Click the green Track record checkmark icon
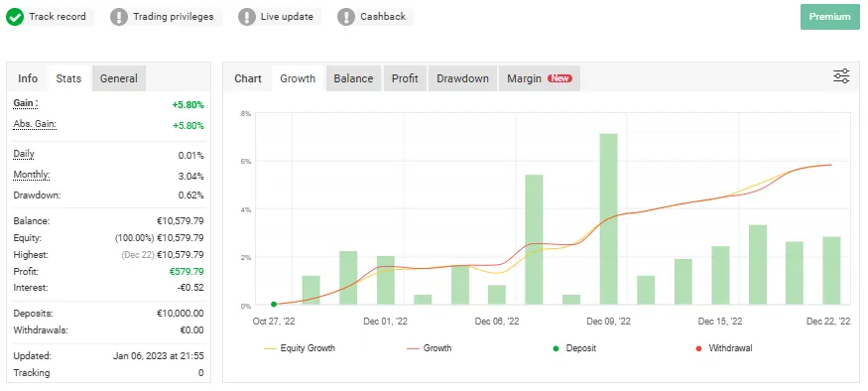The width and height of the screenshot is (868, 391). pyautogui.click(x=15, y=17)
